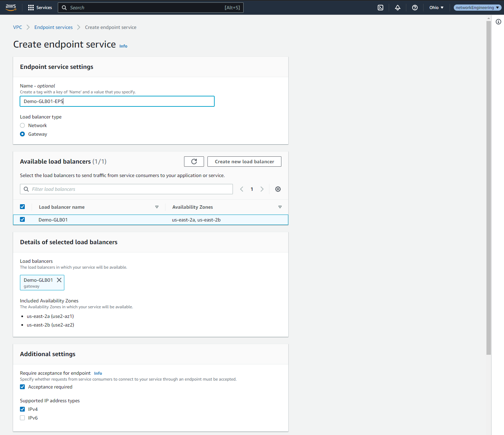This screenshot has height=435, width=504.
Task: Refresh the available load balancers list
Action: pos(194,161)
